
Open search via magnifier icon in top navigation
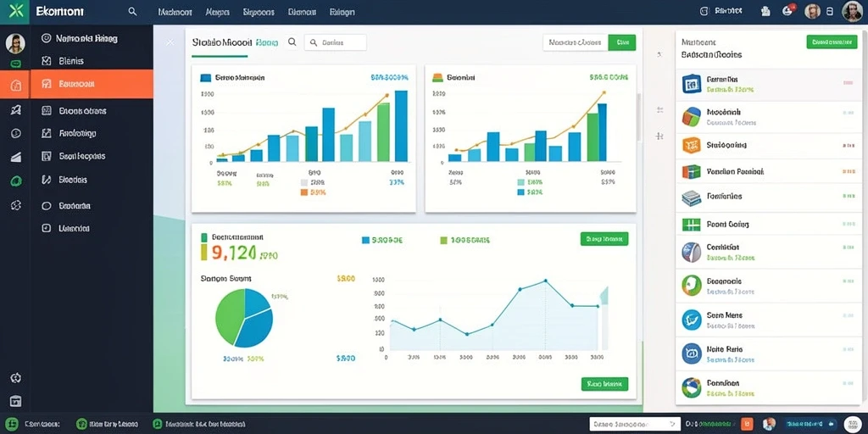tap(132, 11)
